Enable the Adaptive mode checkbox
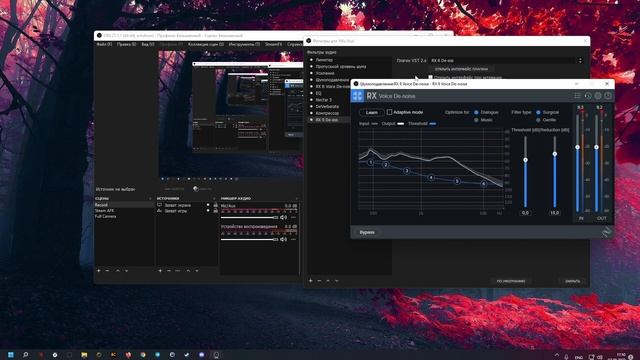Image resolution: width=640 pixels, height=360 pixels. tap(389, 112)
